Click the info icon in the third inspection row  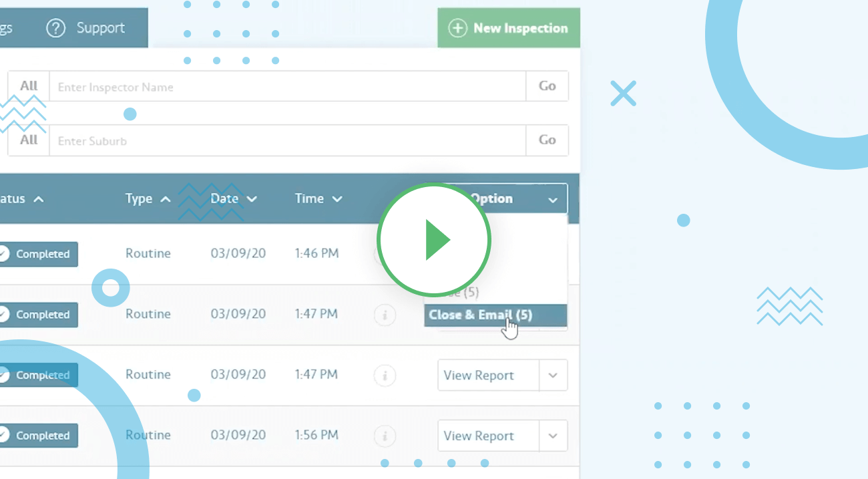[x=385, y=375]
